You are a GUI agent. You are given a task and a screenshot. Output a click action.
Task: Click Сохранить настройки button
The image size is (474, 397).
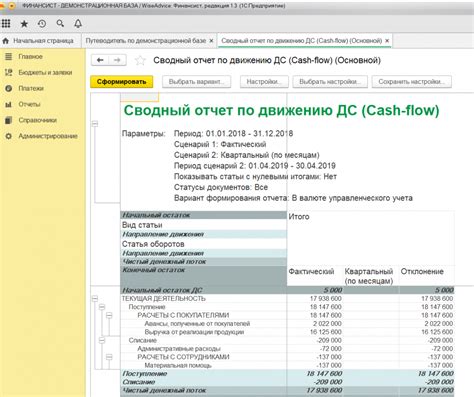pyautogui.click(x=412, y=82)
